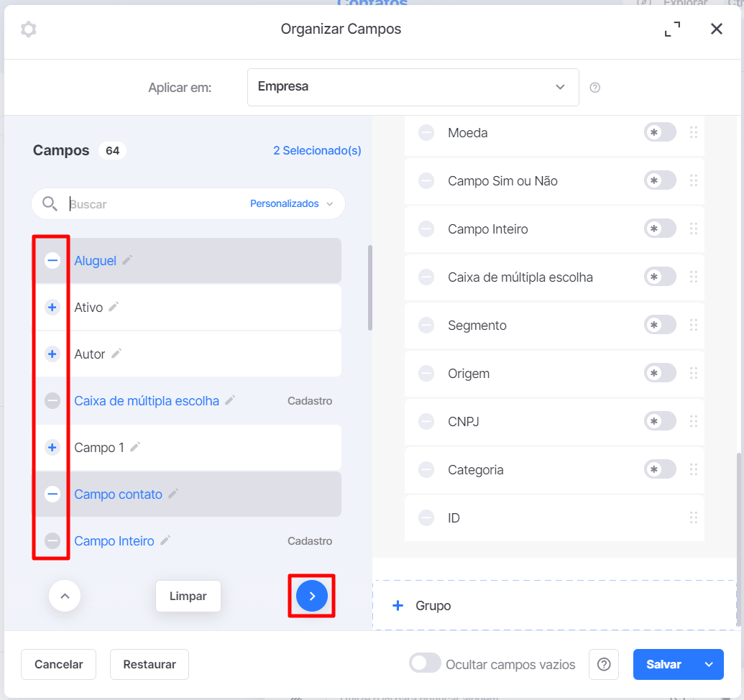
Task: Click the Cancelar button
Action: pyautogui.click(x=58, y=665)
